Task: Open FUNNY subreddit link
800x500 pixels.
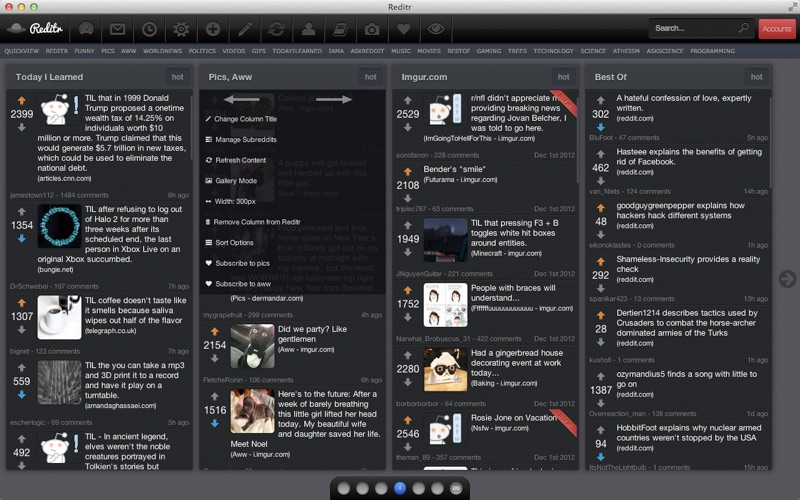Action: (x=85, y=51)
